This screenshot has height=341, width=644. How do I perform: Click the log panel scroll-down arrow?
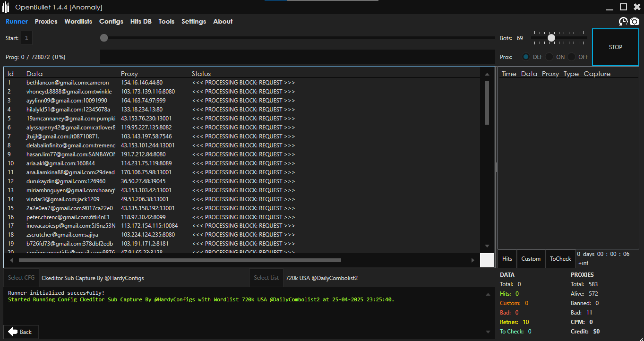point(488,331)
